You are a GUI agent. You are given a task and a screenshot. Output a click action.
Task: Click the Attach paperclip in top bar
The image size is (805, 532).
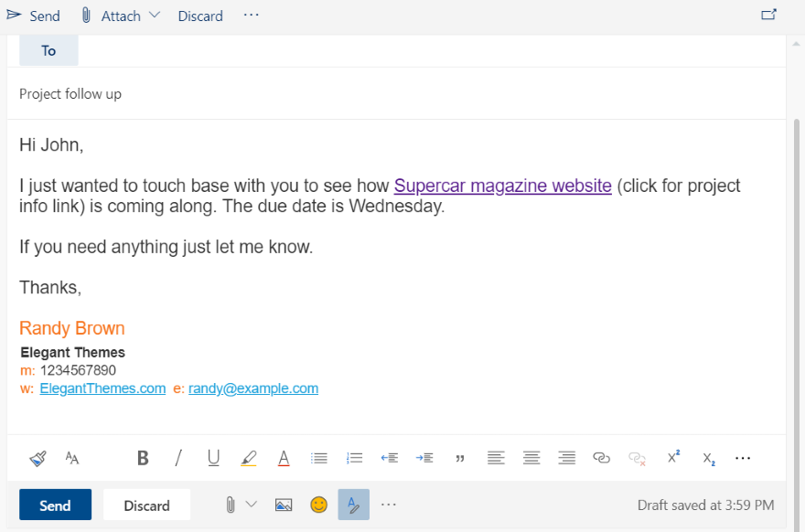[86, 16]
